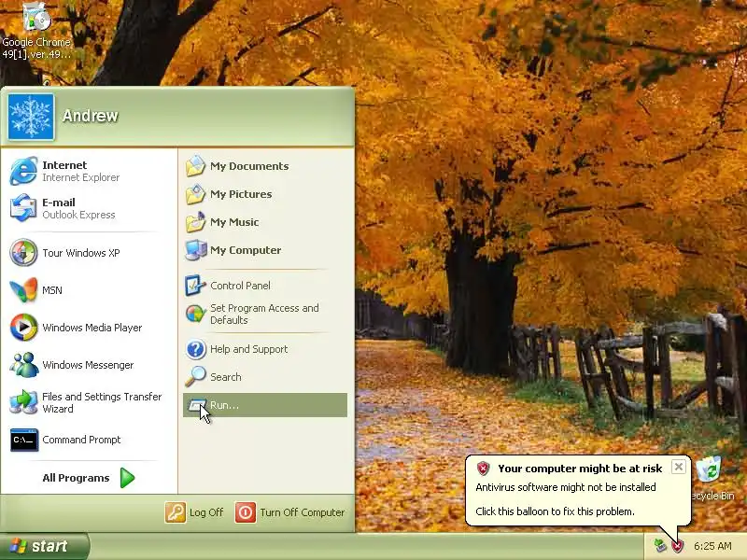Click the My Music folder icon
This screenshot has width=747, height=560.
(x=195, y=222)
